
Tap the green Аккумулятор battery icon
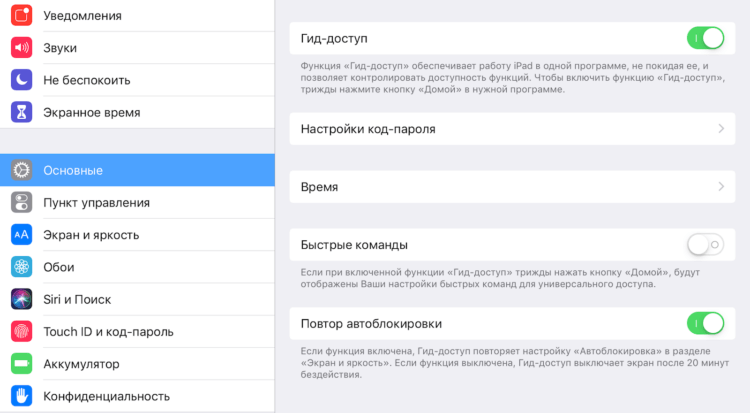[22, 364]
